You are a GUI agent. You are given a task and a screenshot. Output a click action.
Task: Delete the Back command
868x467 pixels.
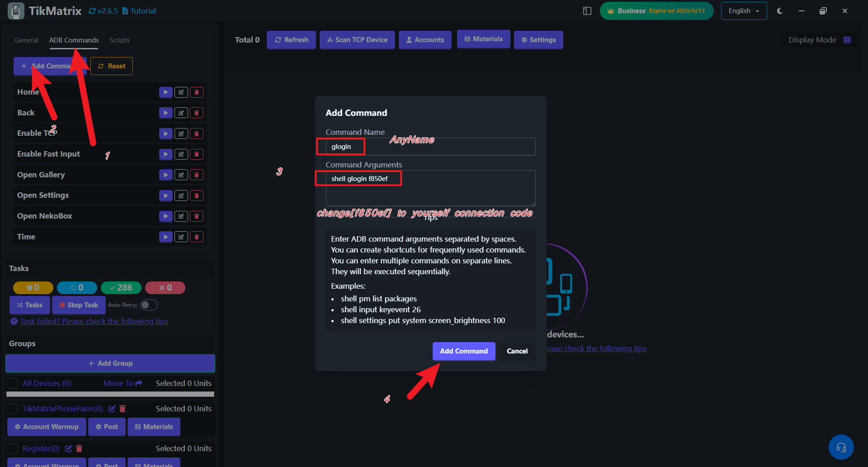(197, 113)
